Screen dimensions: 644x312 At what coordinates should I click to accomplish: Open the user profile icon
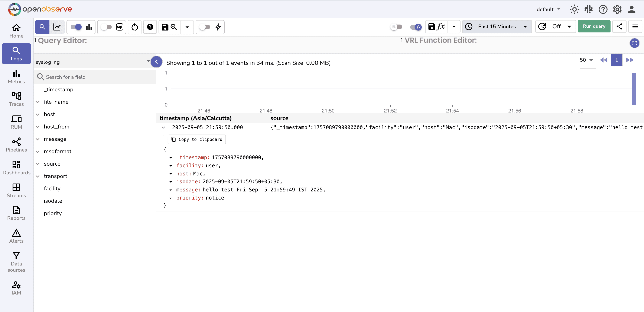coord(632,10)
